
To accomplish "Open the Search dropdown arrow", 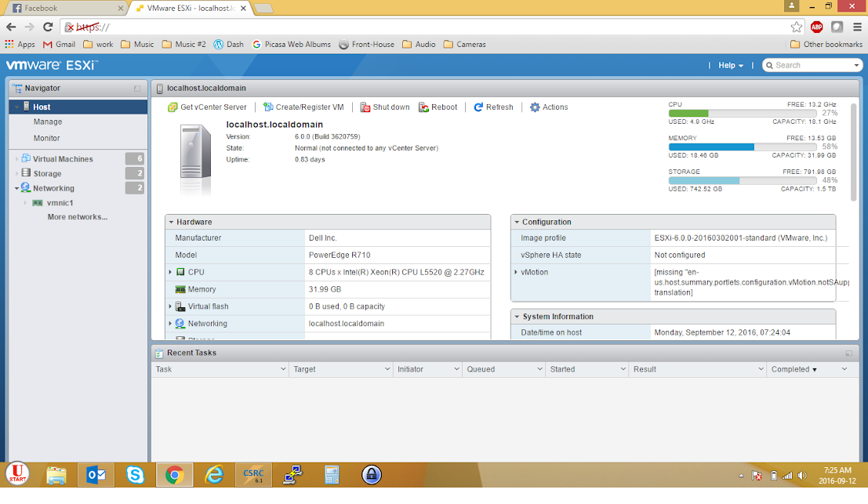I will point(856,65).
